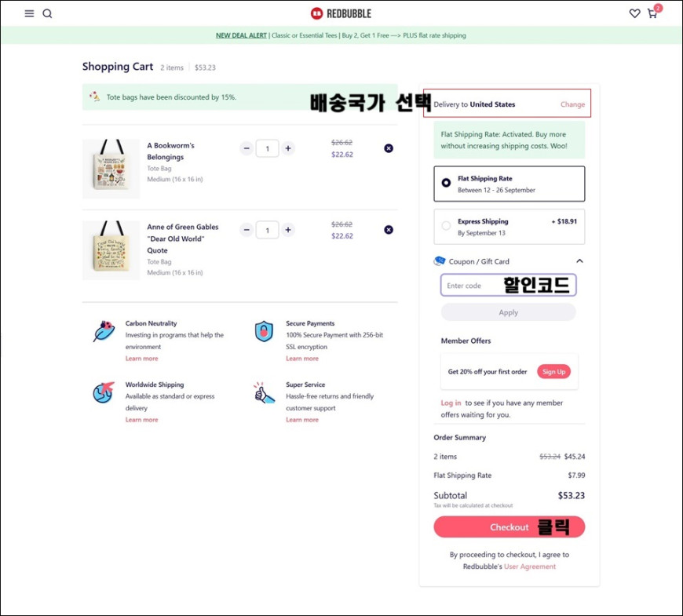Collapse the Coupon / Gift Card section
This screenshot has height=616, width=683.
[579, 261]
